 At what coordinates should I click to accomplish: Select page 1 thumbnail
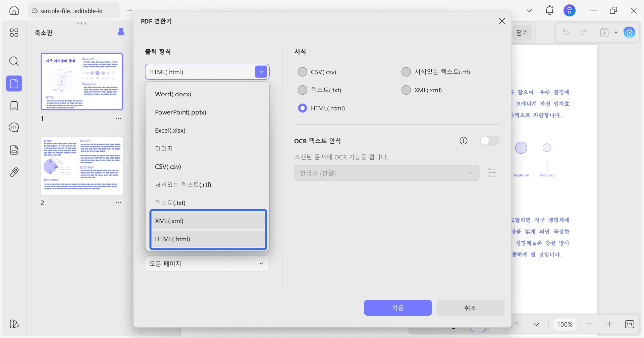click(x=82, y=82)
